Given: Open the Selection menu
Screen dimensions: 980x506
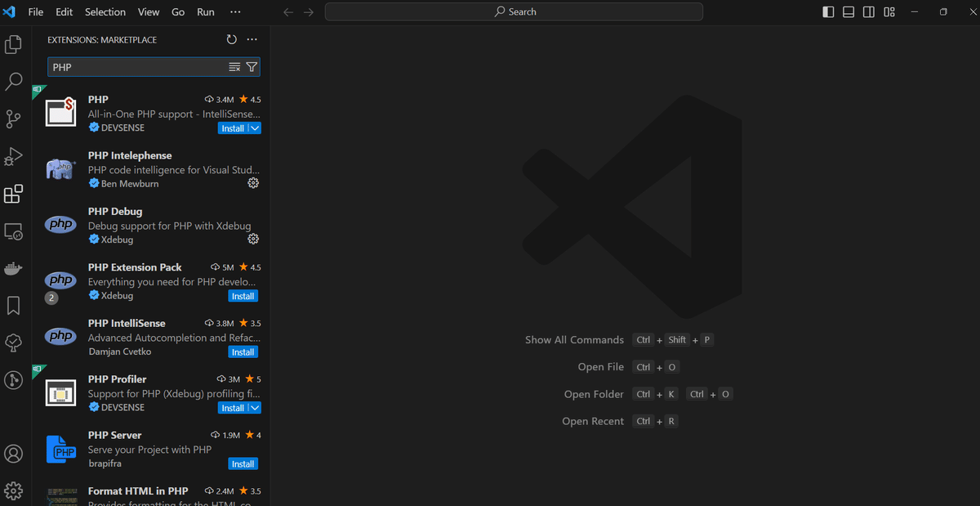Looking at the screenshot, I should (x=105, y=12).
